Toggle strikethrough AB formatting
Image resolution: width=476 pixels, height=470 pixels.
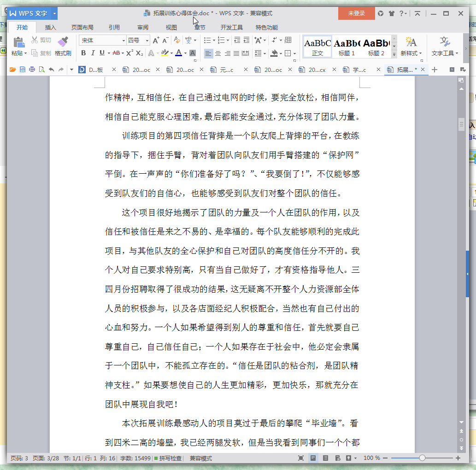pyautogui.click(x=116, y=53)
